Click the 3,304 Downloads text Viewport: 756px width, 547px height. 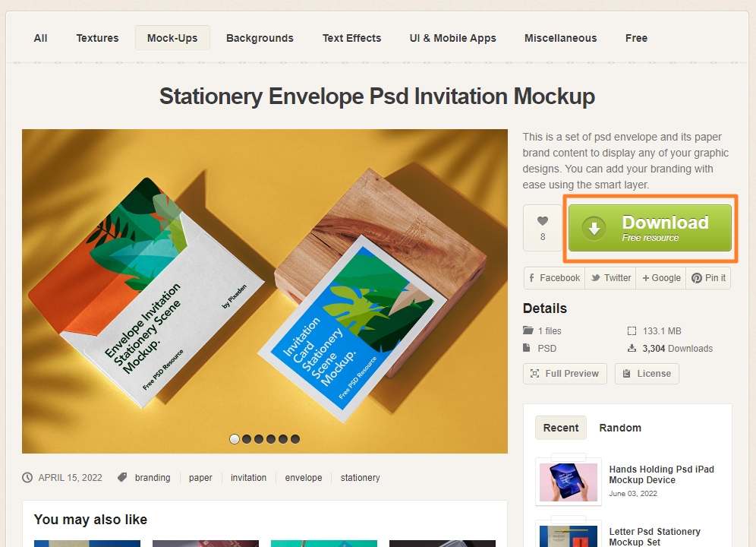coord(677,349)
